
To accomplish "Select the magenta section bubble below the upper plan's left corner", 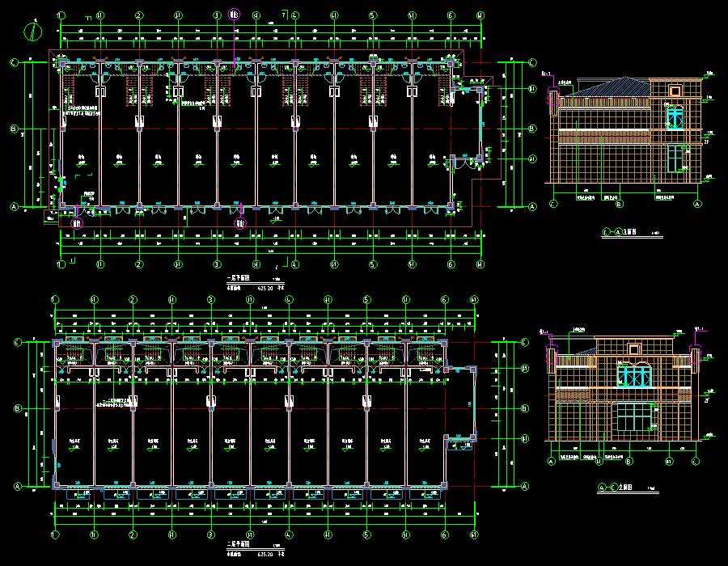I will click(x=77, y=223).
